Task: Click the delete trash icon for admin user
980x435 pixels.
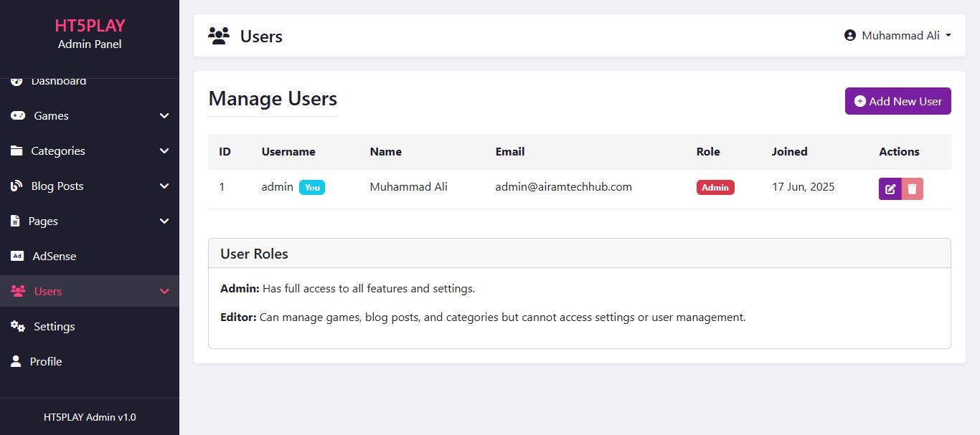Action: (913, 189)
